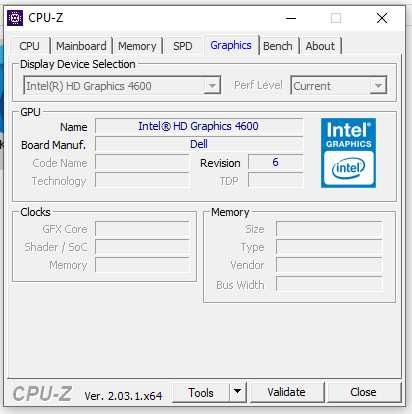This screenshot has height=414, width=412.
Task: Click the disabled maximize icon
Action: coord(336,18)
